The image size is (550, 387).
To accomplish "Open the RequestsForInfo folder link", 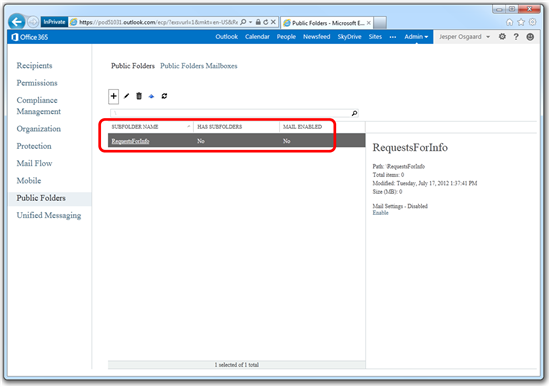I will [x=130, y=141].
